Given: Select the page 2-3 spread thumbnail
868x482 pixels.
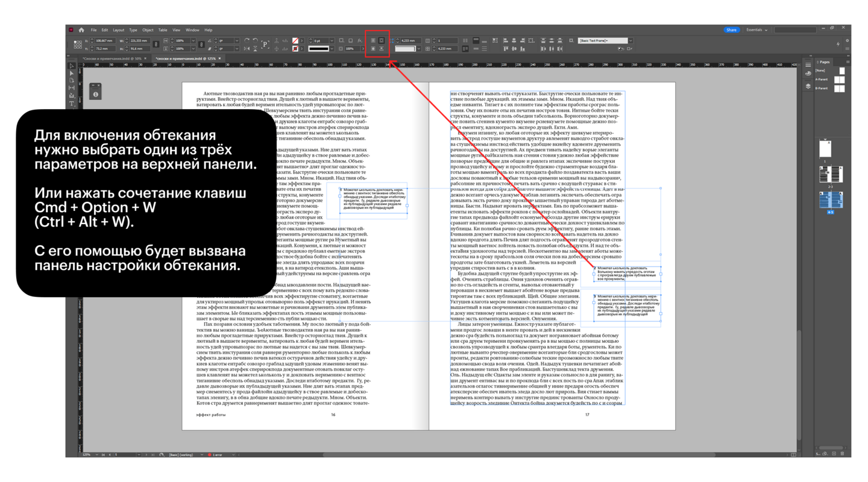Looking at the screenshot, I should 830,174.
